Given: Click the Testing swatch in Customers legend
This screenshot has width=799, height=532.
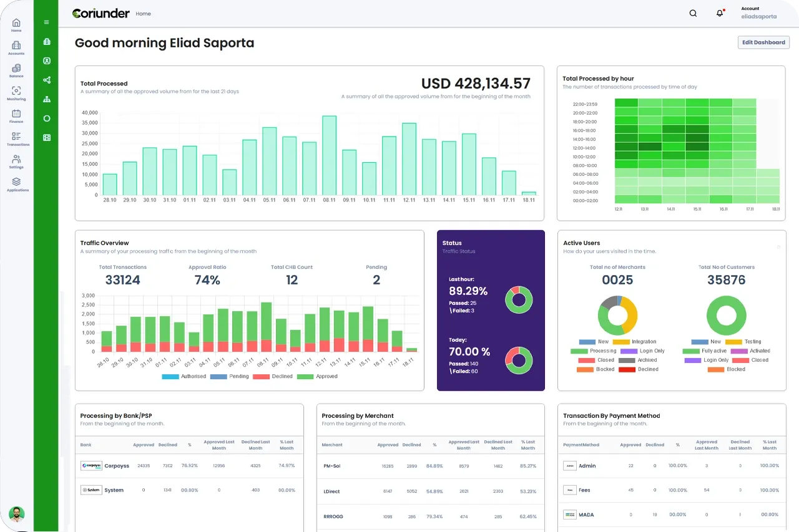Looking at the screenshot, I should tap(734, 342).
